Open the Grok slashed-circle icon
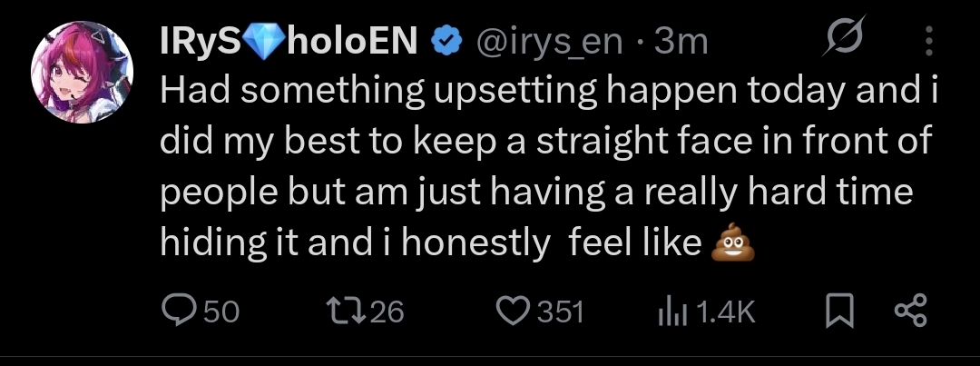The width and height of the screenshot is (980, 366). click(842, 41)
